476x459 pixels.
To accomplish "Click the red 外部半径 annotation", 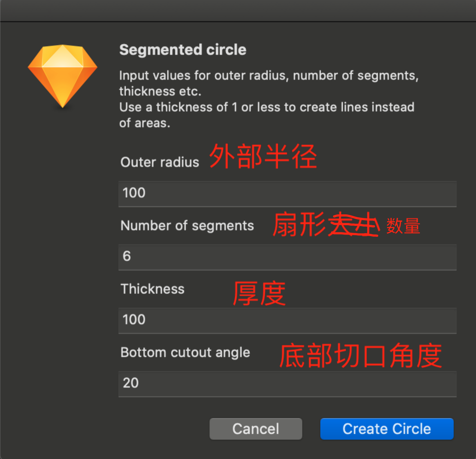I will coord(263,156).
